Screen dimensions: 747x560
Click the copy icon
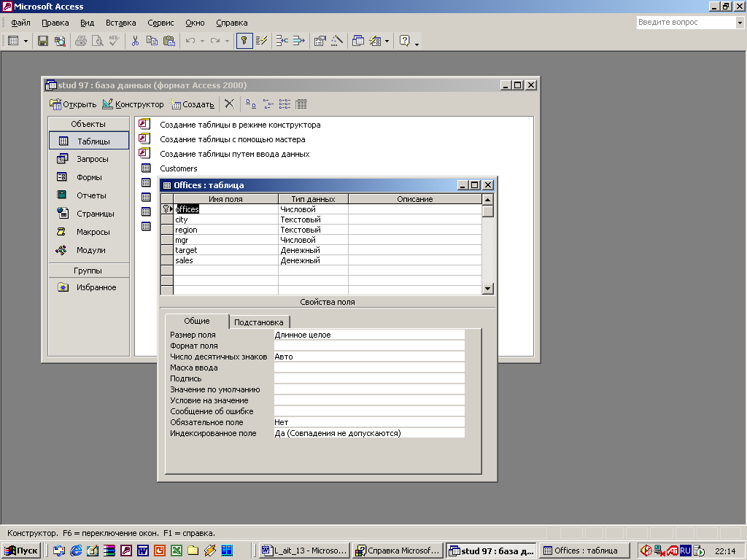pos(152,41)
